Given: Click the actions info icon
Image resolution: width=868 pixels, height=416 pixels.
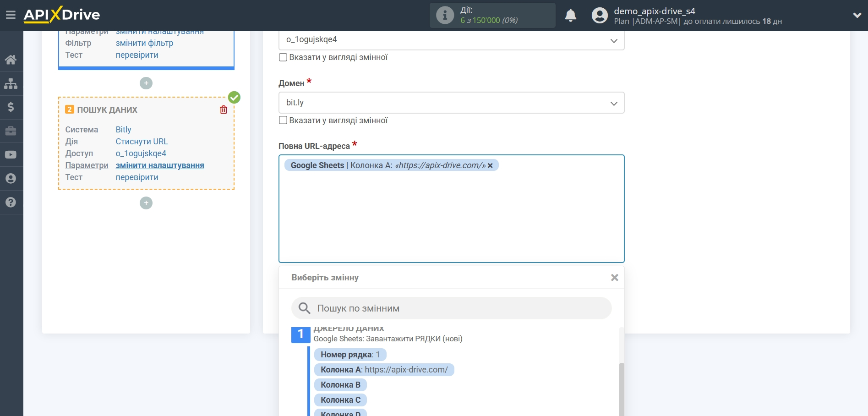Looking at the screenshot, I should point(444,15).
